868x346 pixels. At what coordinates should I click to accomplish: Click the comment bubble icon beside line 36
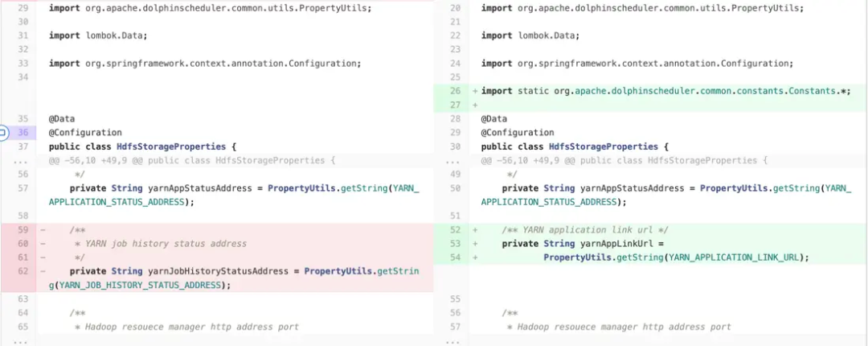pos(2,133)
